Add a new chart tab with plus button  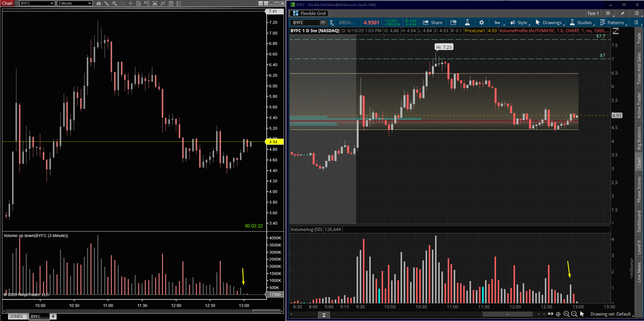(53, 316)
